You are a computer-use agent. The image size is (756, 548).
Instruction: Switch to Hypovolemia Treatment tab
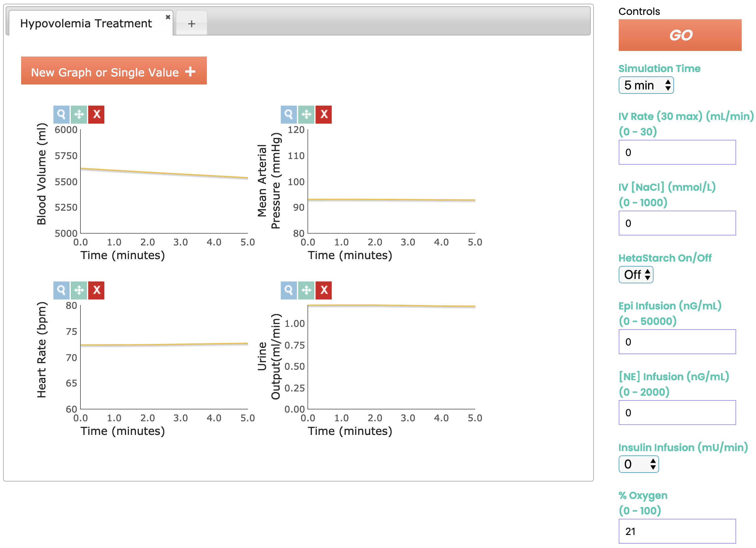coord(86,23)
